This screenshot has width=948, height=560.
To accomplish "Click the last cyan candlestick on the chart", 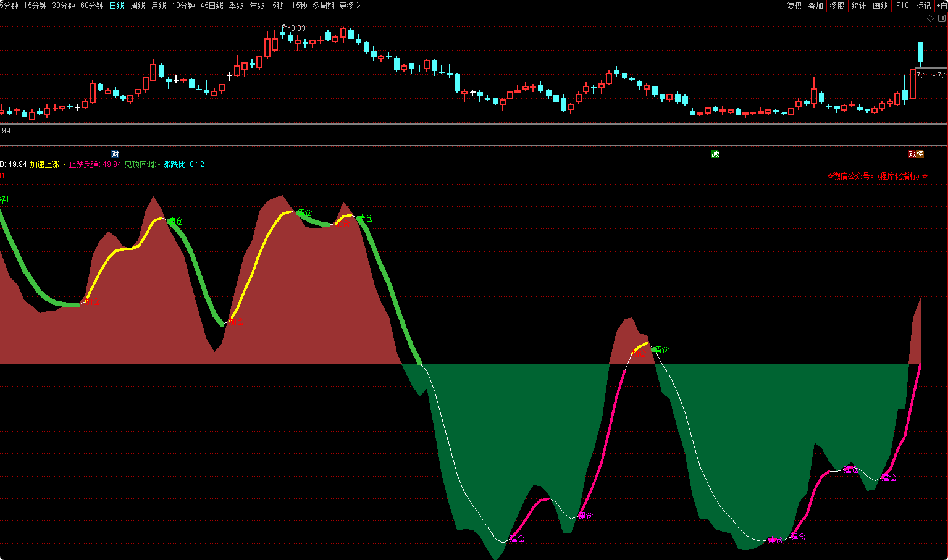I will pos(920,52).
